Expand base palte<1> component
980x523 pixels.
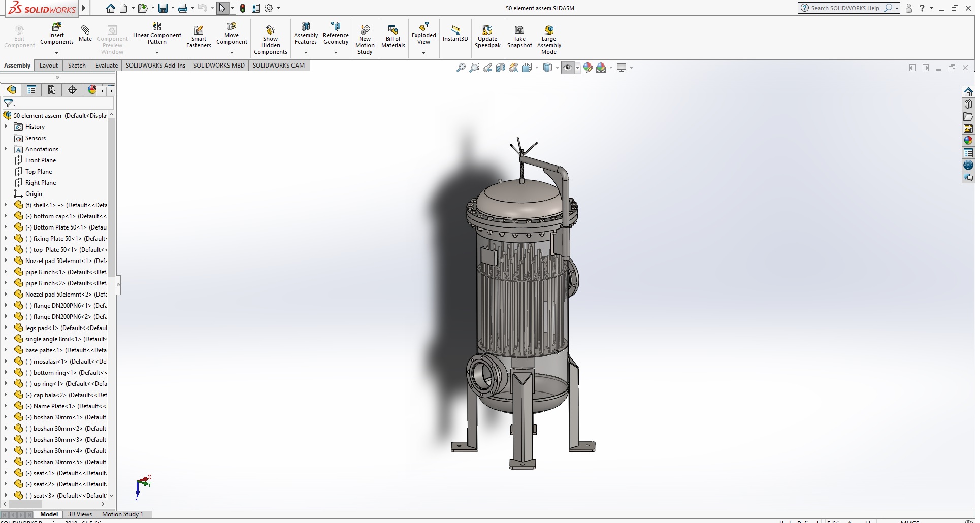[6, 350]
